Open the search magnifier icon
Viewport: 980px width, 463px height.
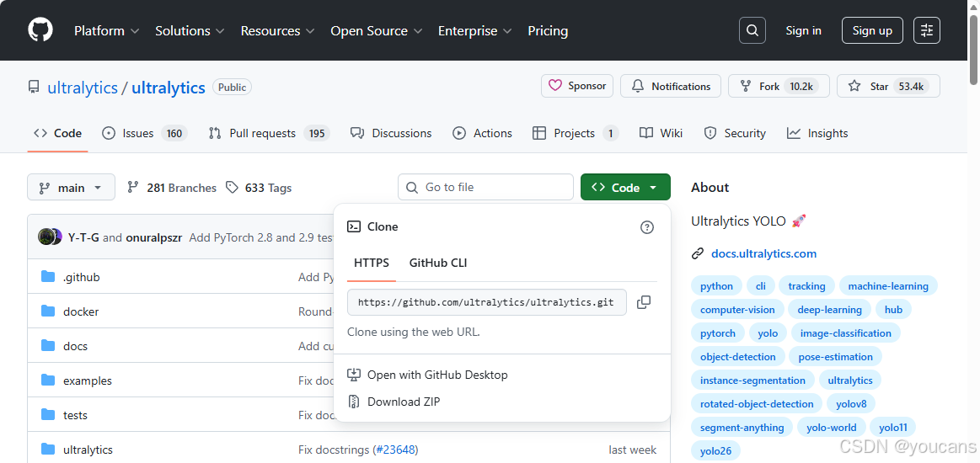pyautogui.click(x=752, y=30)
